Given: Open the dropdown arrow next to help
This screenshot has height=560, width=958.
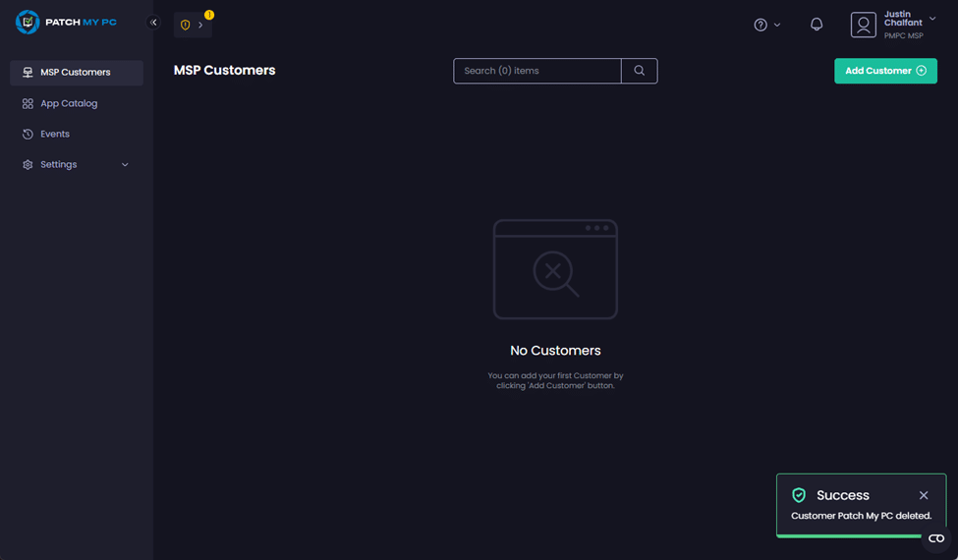Looking at the screenshot, I should [777, 25].
